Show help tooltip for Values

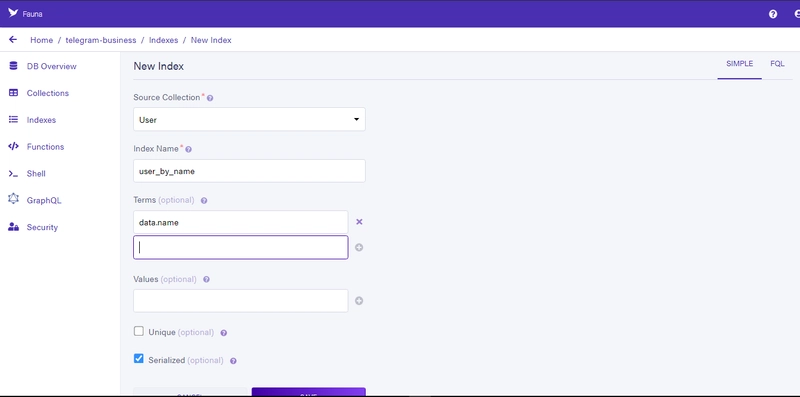point(206,280)
